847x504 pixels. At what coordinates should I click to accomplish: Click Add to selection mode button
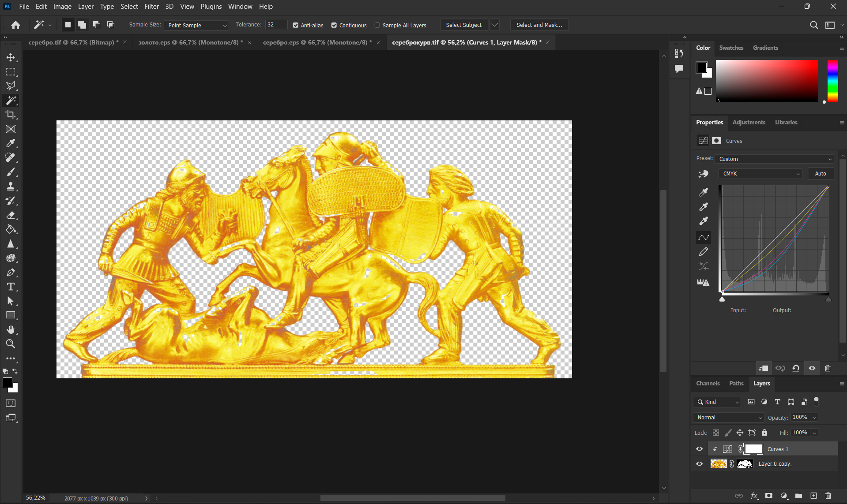pyautogui.click(x=82, y=25)
